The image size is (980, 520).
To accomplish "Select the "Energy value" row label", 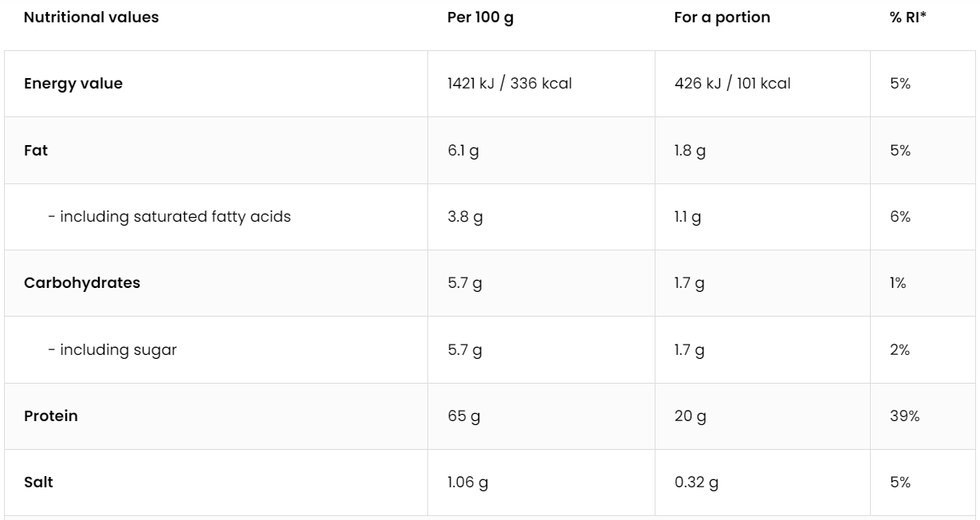I will (x=73, y=84).
